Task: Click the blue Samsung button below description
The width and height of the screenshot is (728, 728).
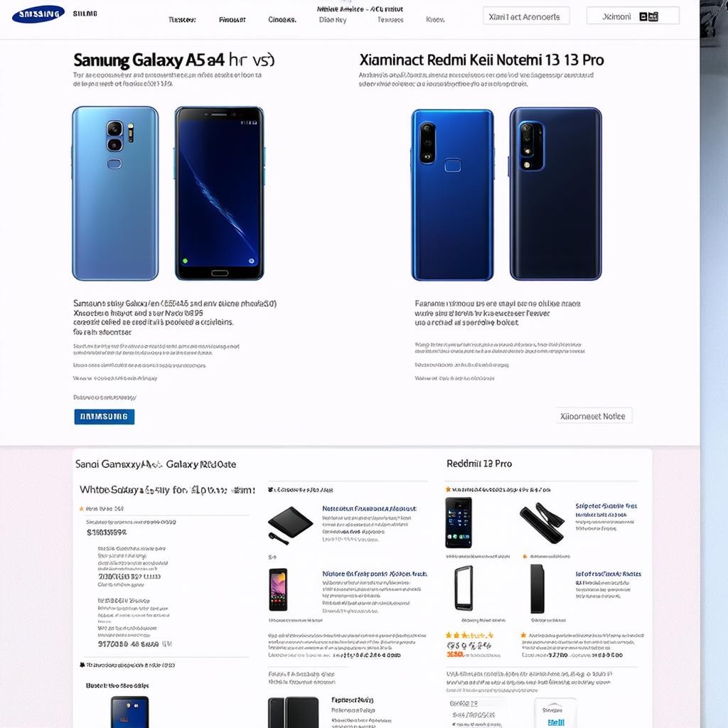Action: tap(104, 417)
